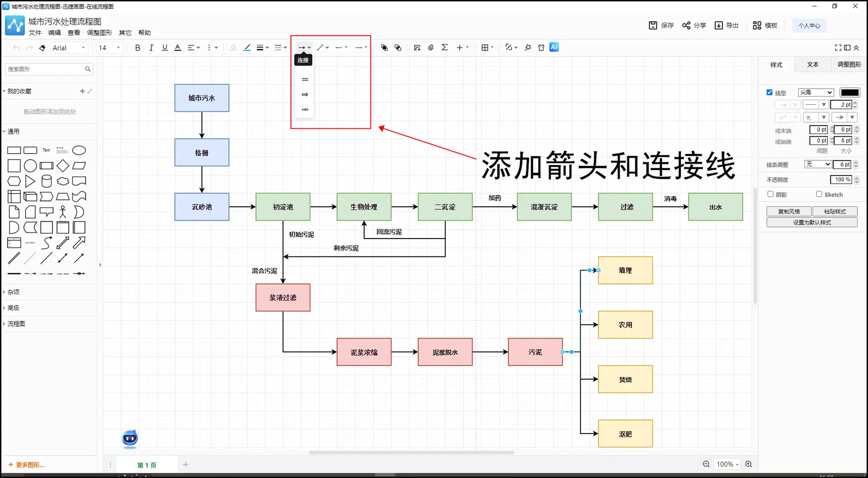Click the AI assistant toolbar icon
The height and width of the screenshot is (478, 868).
click(554, 47)
